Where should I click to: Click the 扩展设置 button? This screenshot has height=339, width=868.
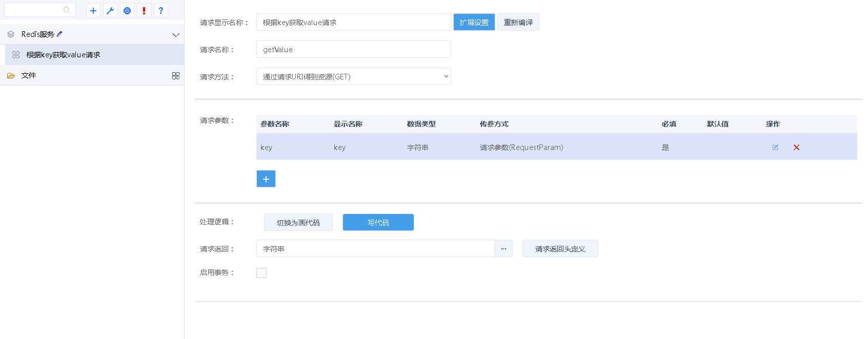coord(474,23)
